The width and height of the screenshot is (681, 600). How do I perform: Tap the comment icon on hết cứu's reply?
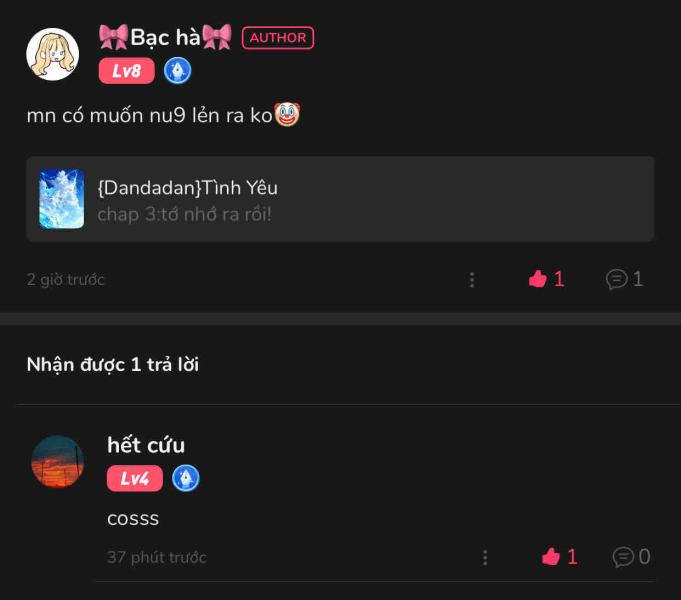pos(631,557)
